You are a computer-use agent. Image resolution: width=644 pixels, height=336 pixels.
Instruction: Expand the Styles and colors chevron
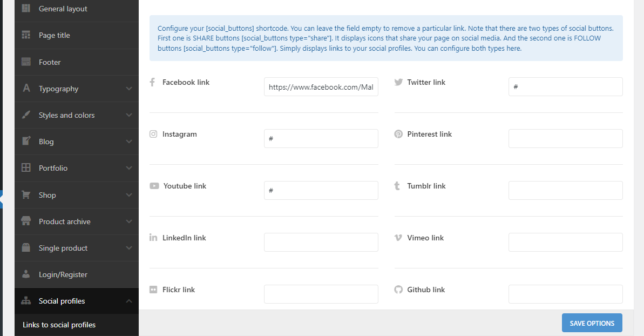tap(129, 115)
